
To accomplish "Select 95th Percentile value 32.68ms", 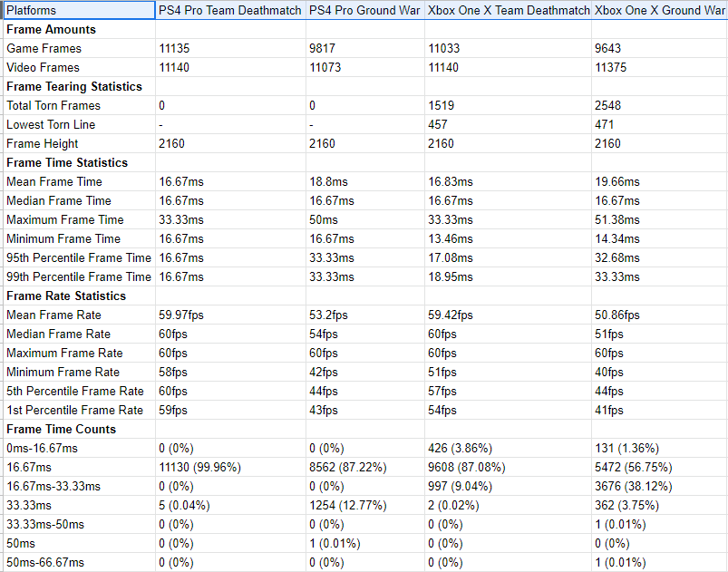I will [617, 257].
